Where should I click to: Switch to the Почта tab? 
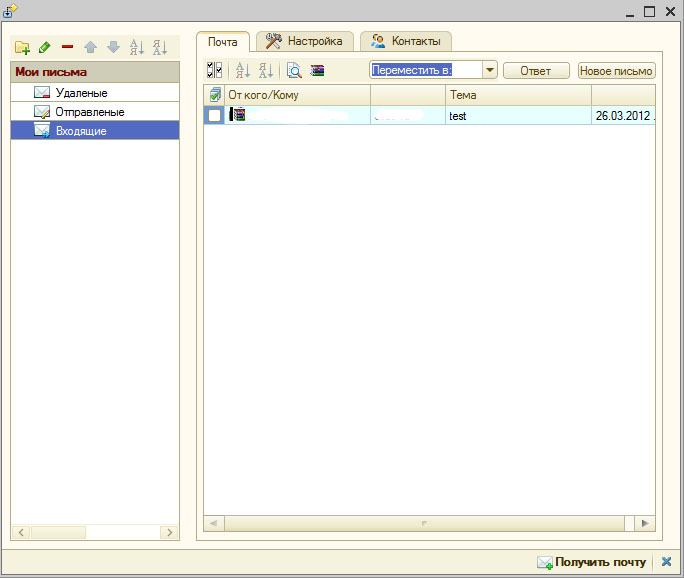[222, 42]
